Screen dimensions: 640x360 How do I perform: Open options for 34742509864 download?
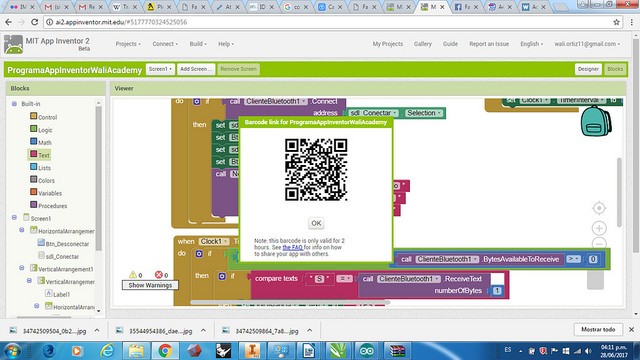309,331
